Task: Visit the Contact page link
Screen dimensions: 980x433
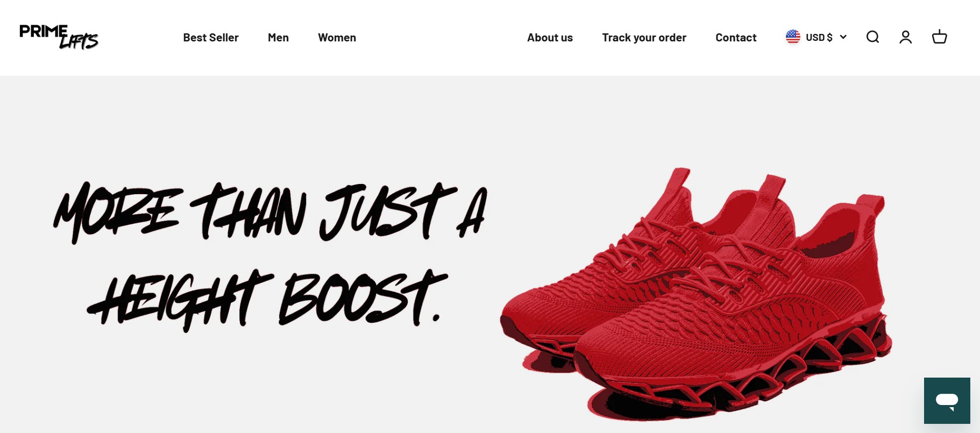Action: click(x=736, y=38)
